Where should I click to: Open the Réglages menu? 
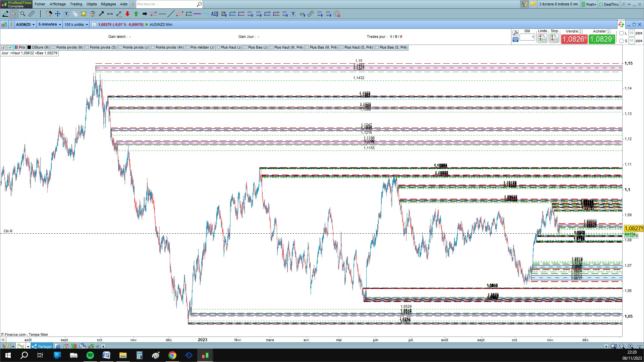(108, 4)
